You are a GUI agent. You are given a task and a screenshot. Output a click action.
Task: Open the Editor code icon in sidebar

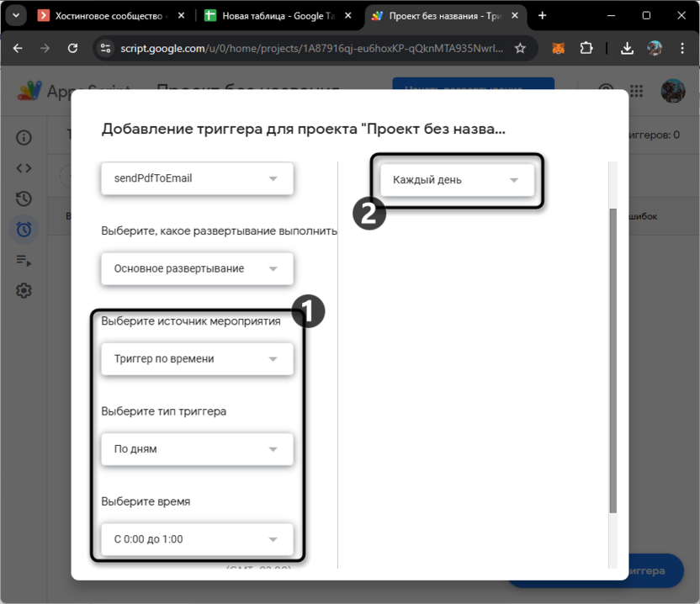point(24,168)
